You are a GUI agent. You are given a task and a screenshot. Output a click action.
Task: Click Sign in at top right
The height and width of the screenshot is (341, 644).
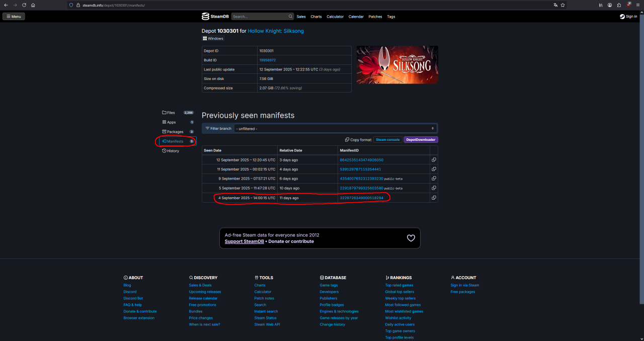(628, 17)
